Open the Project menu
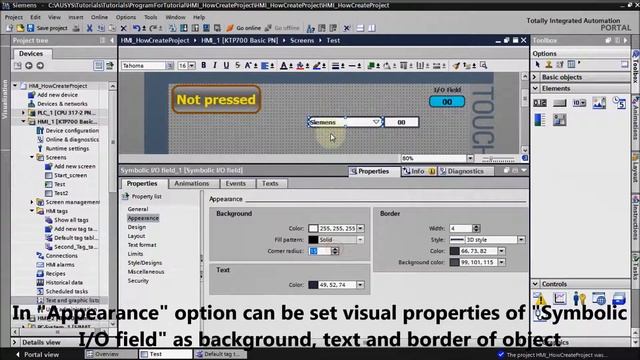 13,17
